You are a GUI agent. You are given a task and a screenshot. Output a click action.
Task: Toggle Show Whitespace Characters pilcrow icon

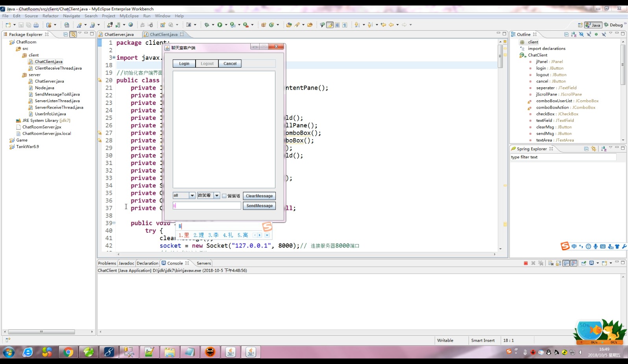coord(345,25)
